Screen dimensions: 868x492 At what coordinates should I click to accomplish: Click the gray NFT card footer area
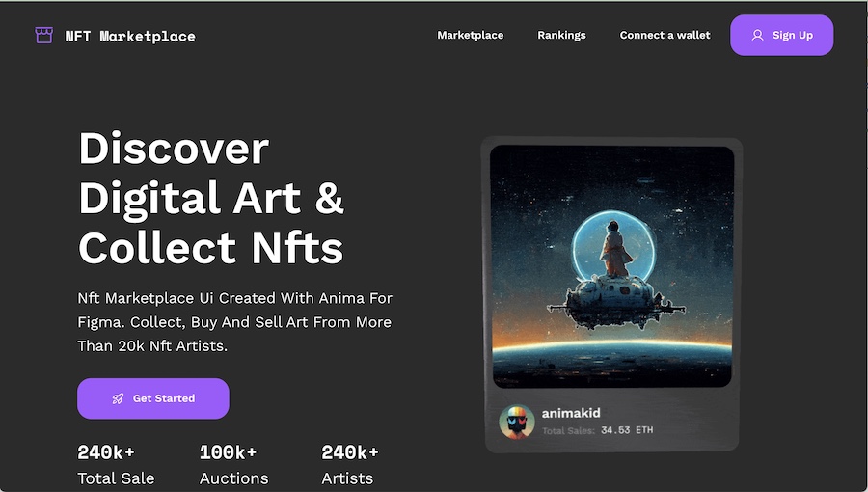point(611,421)
